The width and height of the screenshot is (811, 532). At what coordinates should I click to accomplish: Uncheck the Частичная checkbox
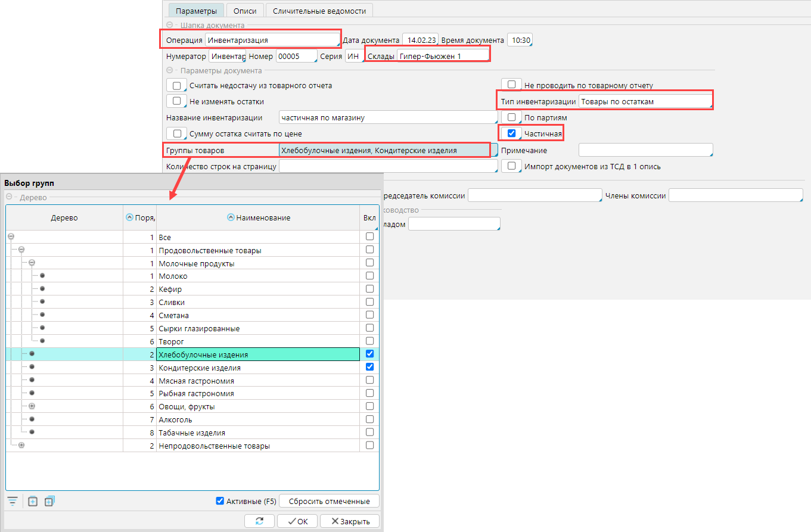click(511, 133)
